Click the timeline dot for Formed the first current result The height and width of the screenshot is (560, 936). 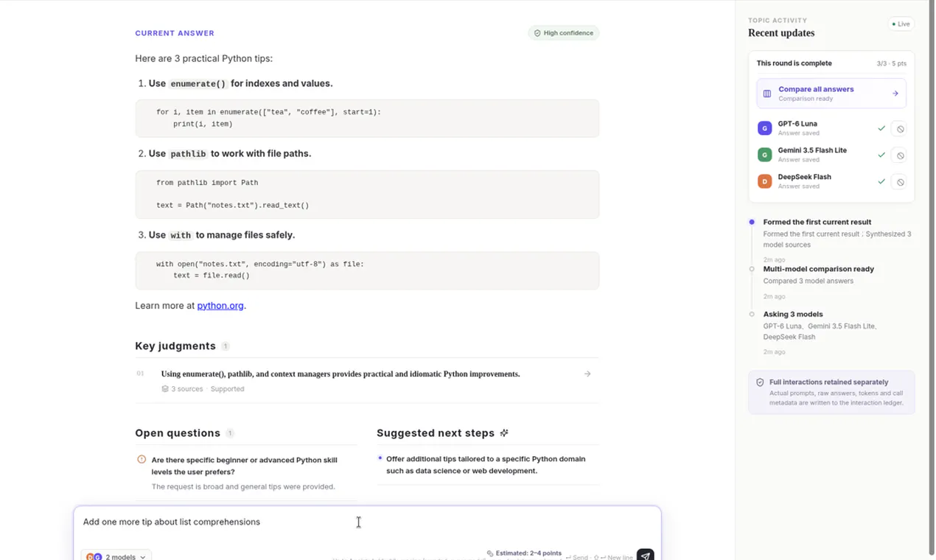click(752, 222)
